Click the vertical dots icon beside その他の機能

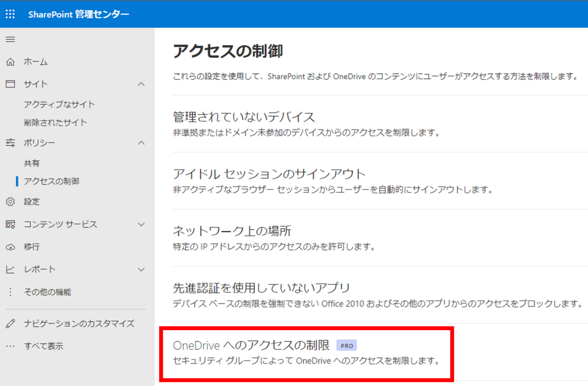tap(10, 292)
